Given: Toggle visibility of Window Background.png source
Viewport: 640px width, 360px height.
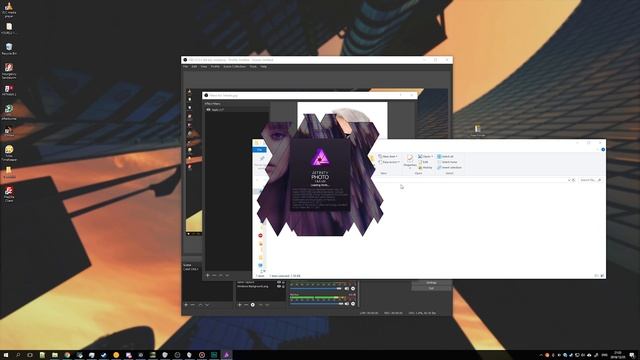Looking at the screenshot, I should point(279,286).
